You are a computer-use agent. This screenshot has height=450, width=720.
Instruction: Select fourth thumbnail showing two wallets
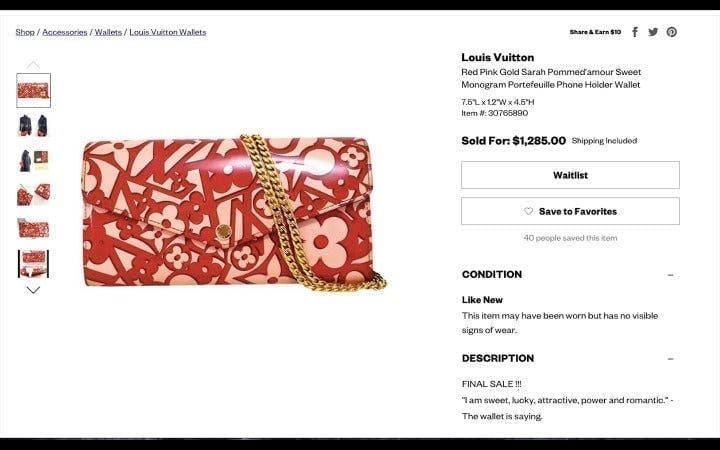(34, 194)
